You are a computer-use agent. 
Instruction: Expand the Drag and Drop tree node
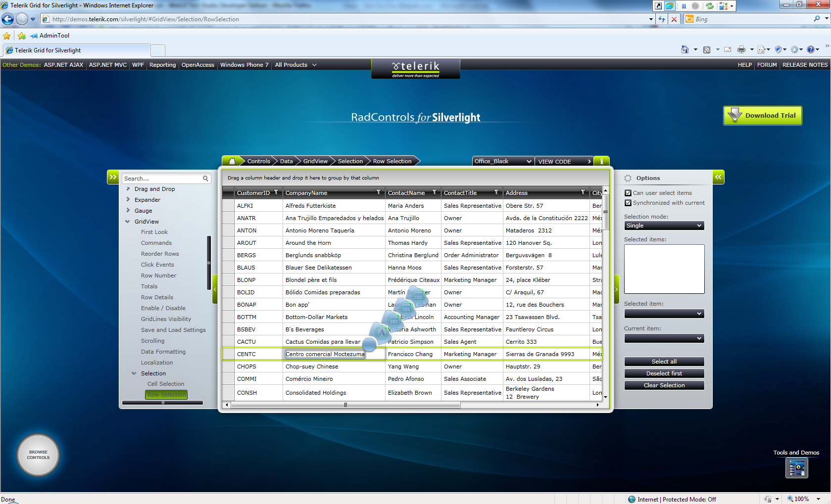[128, 189]
